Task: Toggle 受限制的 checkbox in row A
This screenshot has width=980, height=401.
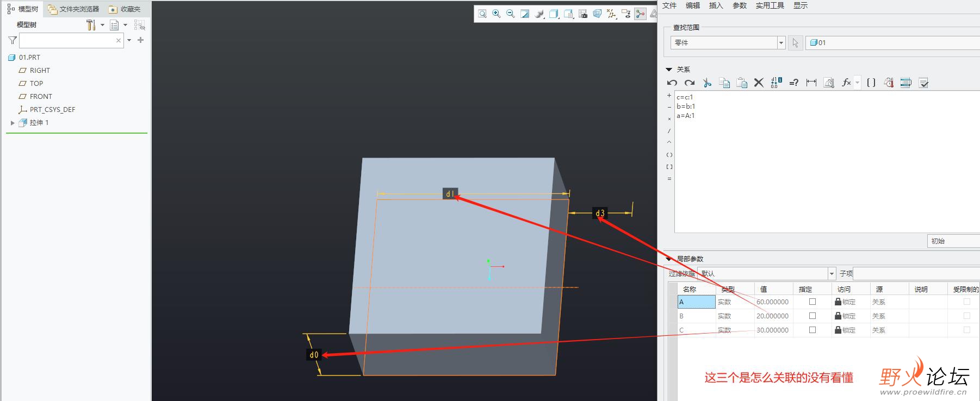Action: [966, 302]
